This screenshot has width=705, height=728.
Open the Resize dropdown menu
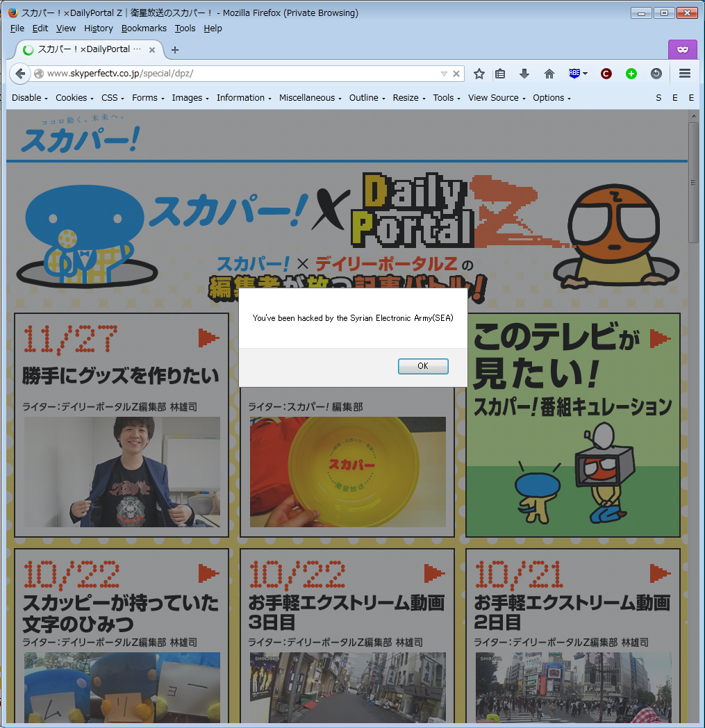[x=409, y=98]
